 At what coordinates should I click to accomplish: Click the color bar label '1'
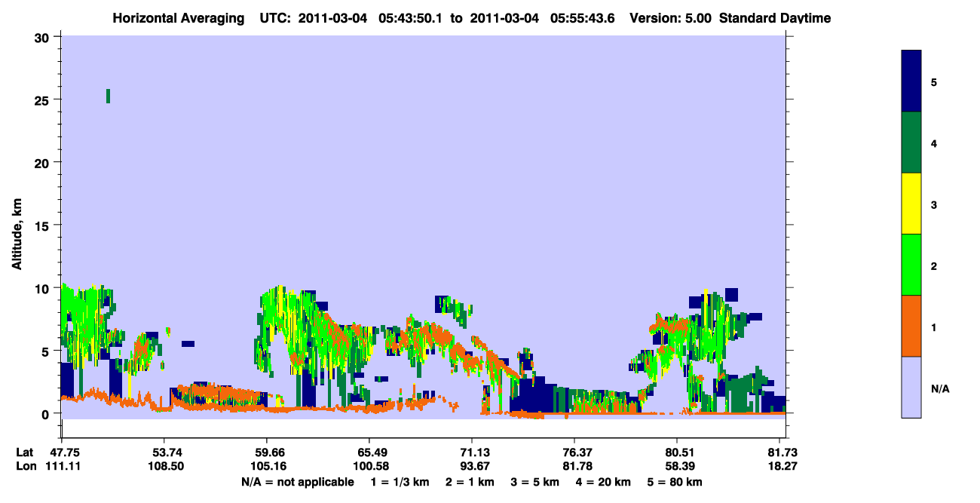(x=934, y=327)
